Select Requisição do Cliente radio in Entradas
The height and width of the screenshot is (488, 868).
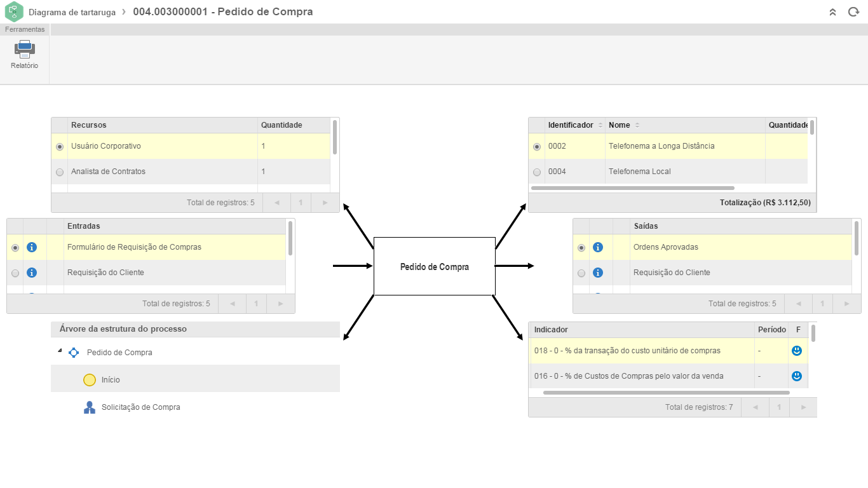coord(15,273)
